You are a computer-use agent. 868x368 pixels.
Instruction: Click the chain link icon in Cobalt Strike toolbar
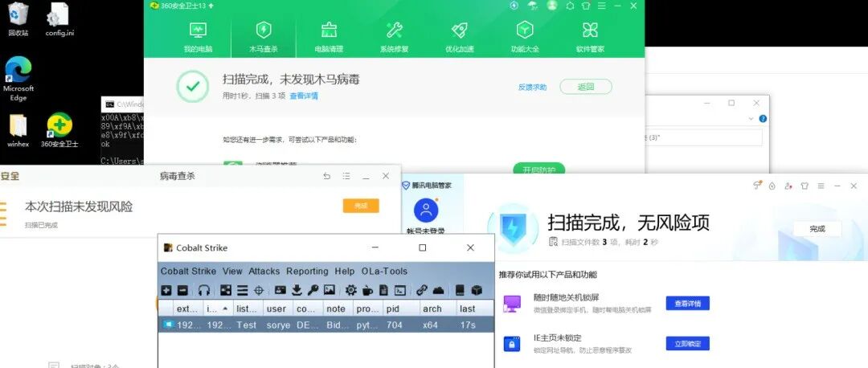click(422, 290)
